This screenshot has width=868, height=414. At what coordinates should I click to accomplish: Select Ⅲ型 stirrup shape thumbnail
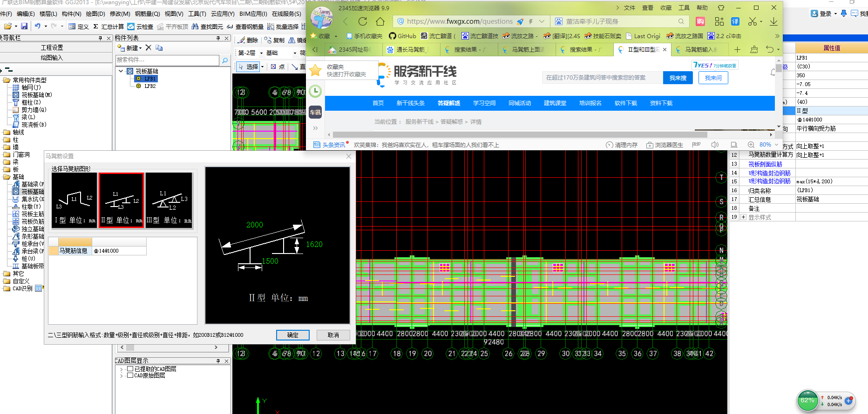click(x=169, y=200)
